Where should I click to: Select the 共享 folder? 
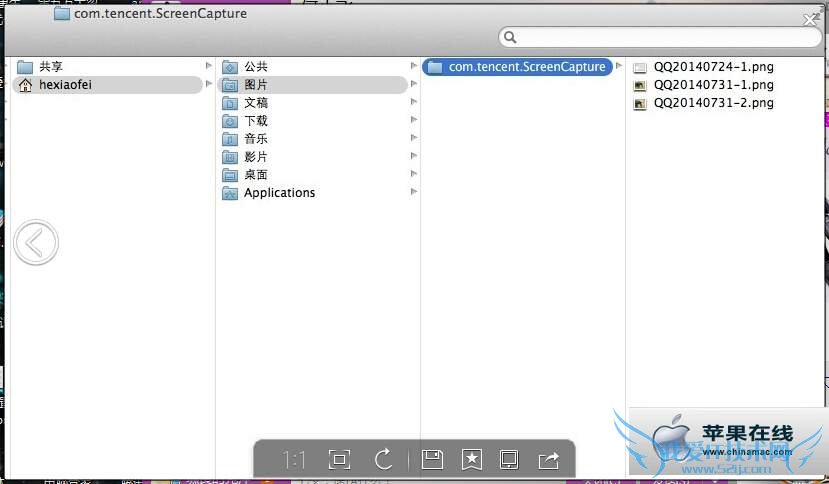[x=107, y=67]
